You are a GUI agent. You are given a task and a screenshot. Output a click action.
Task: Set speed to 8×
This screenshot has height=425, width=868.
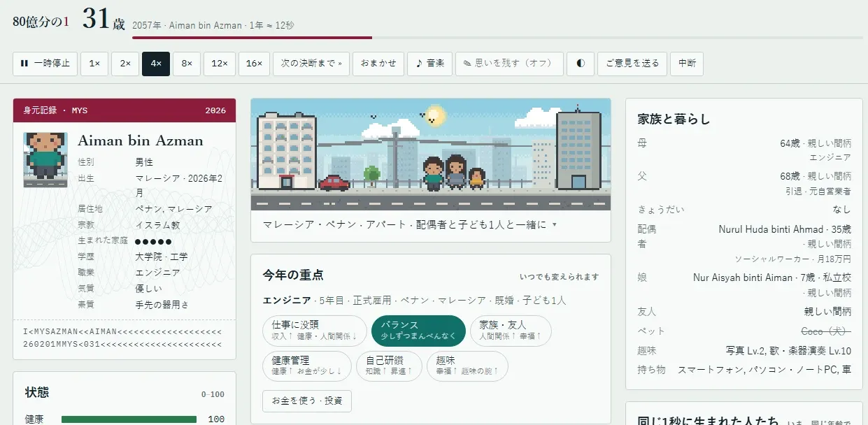click(186, 64)
